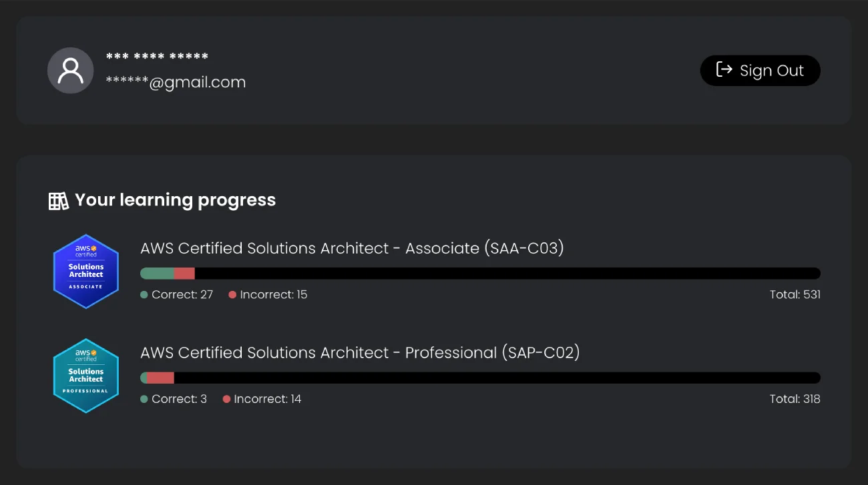This screenshot has width=868, height=485.
Task: Click the books icon beside Your learning progress
Action: (x=59, y=201)
